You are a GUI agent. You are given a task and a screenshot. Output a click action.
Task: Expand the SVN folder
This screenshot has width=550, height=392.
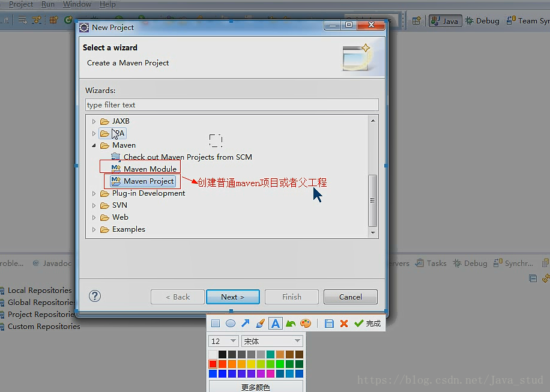click(94, 205)
